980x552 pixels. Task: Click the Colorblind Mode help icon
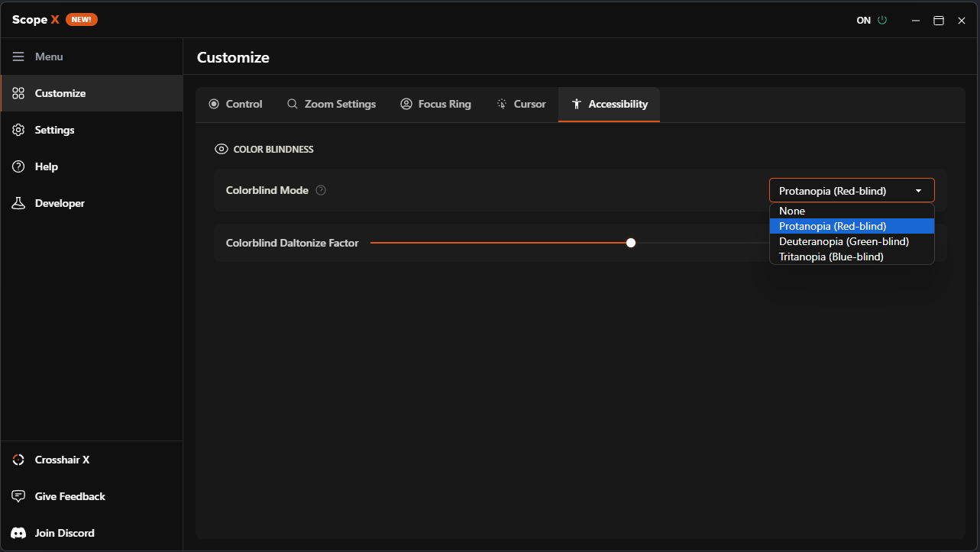[321, 190]
